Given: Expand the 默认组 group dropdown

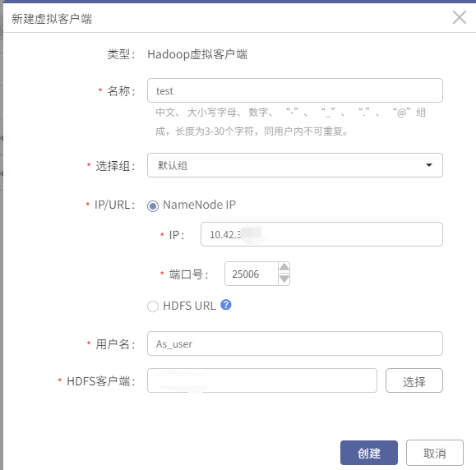Looking at the screenshot, I should (295, 165).
